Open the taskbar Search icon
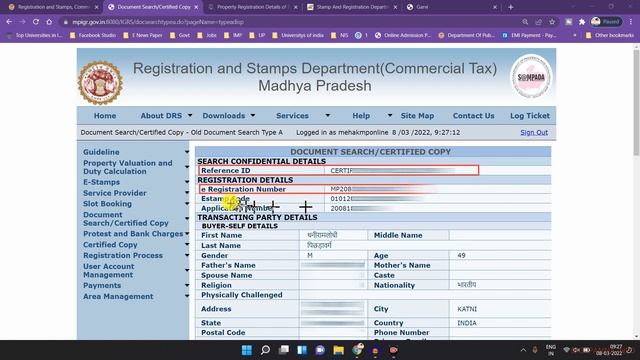 click(265, 350)
